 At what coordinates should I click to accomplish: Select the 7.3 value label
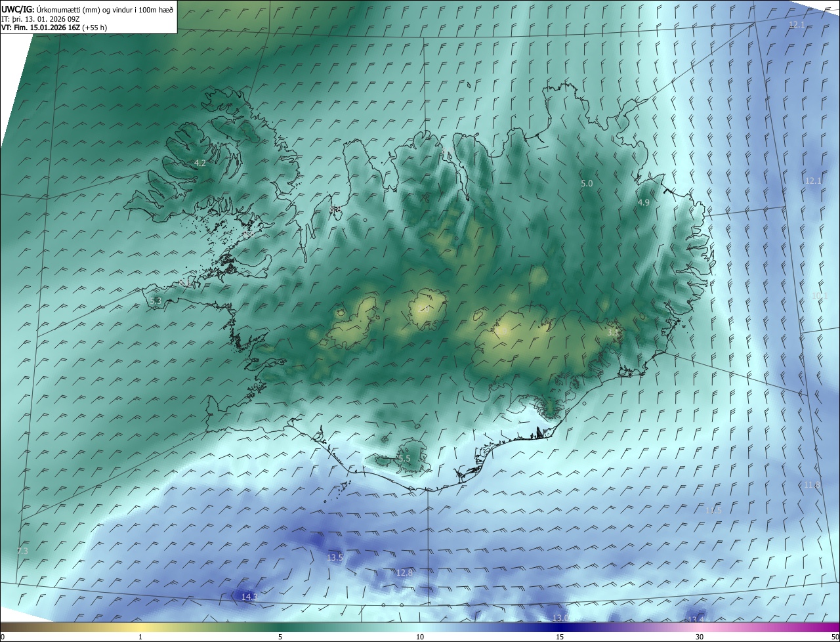coord(22,551)
